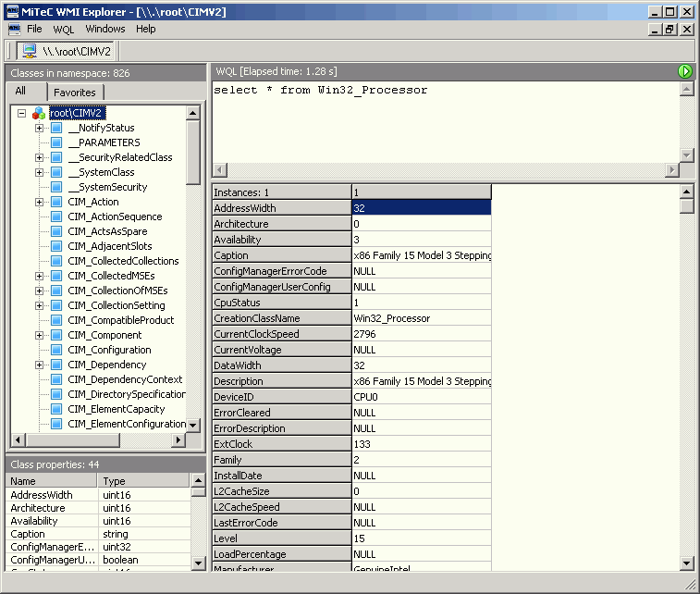Click scroll-right arrow of WQL editor scrollbar
Image resolution: width=700 pixels, height=594 pixels.
(672, 169)
